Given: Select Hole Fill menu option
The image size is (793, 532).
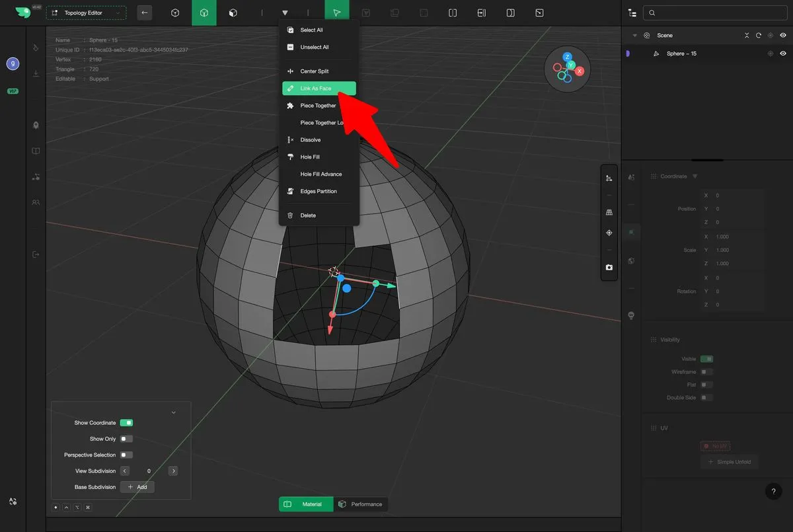Looking at the screenshot, I should 310,157.
